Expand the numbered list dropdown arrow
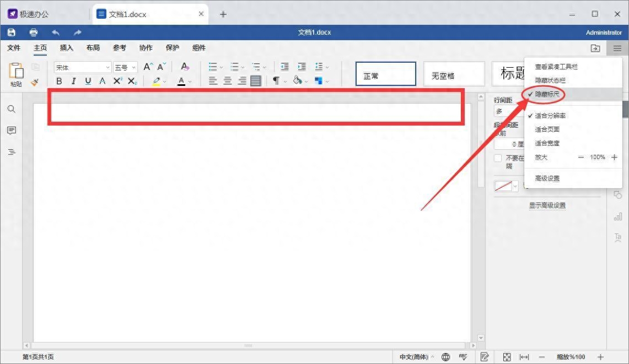The image size is (629, 364). pyautogui.click(x=243, y=67)
